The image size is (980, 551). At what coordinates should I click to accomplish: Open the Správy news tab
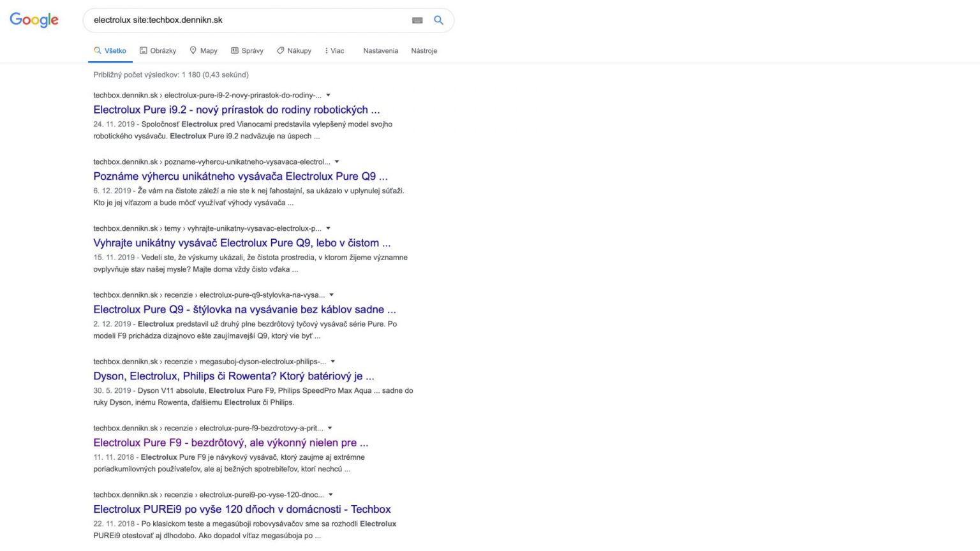click(x=247, y=50)
